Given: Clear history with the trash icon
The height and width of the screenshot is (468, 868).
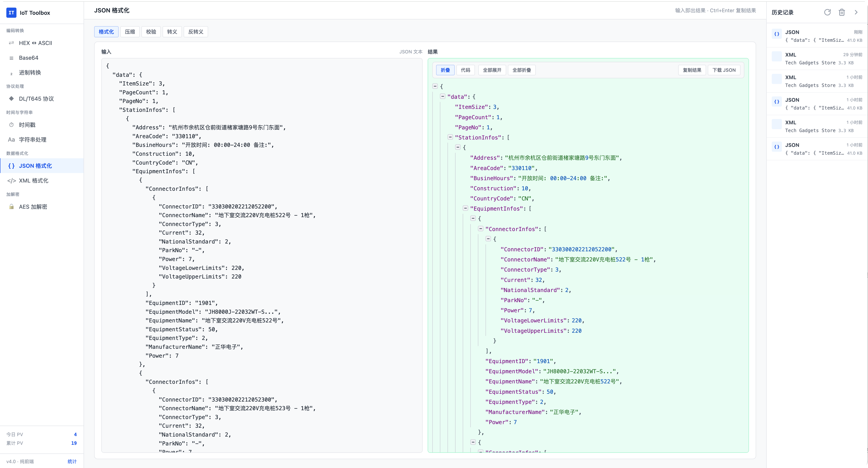Looking at the screenshot, I should coord(842,12).
